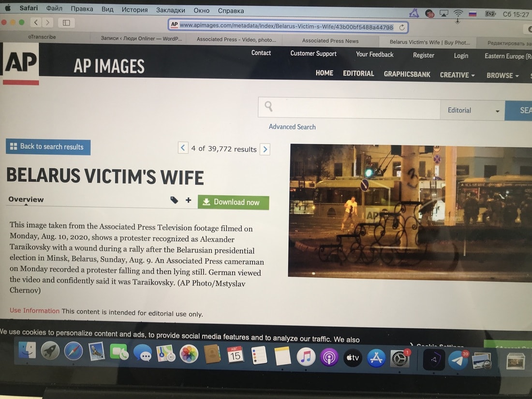Click the plus add icon

188,200
